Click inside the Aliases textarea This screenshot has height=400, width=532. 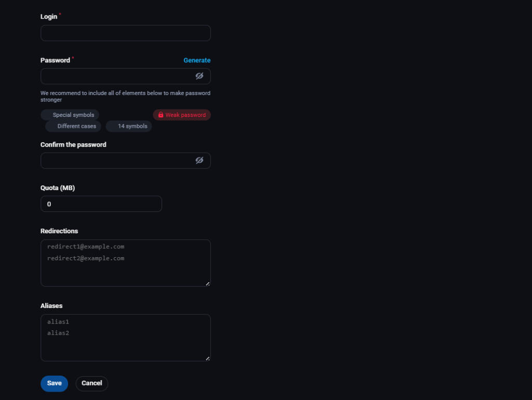126,338
